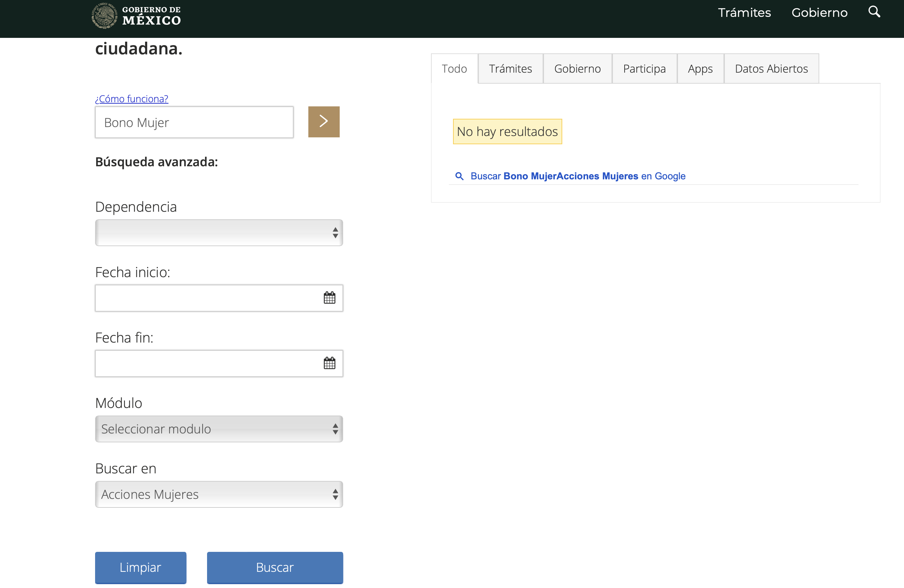The width and height of the screenshot is (904, 588).
Task: Switch to the Gobierno results tab
Action: tap(577, 69)
